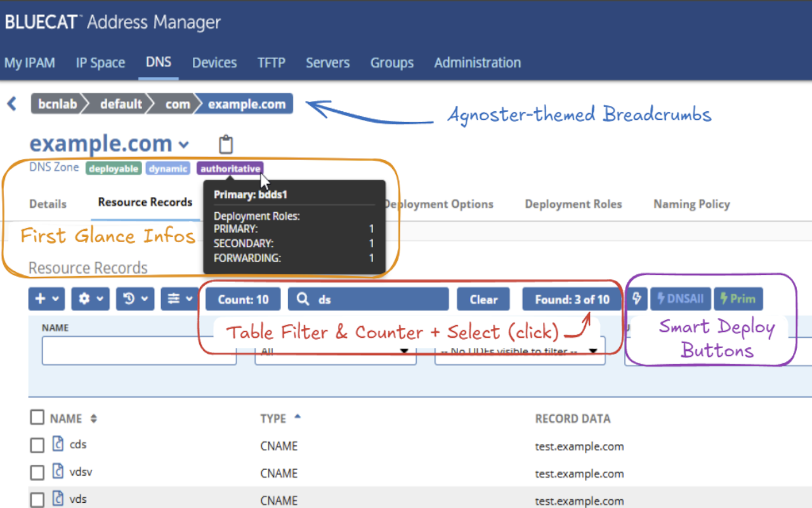This screenshot has height=508, width=812.
Task: Open the Administration menu
Action: [x=478, y=63]
